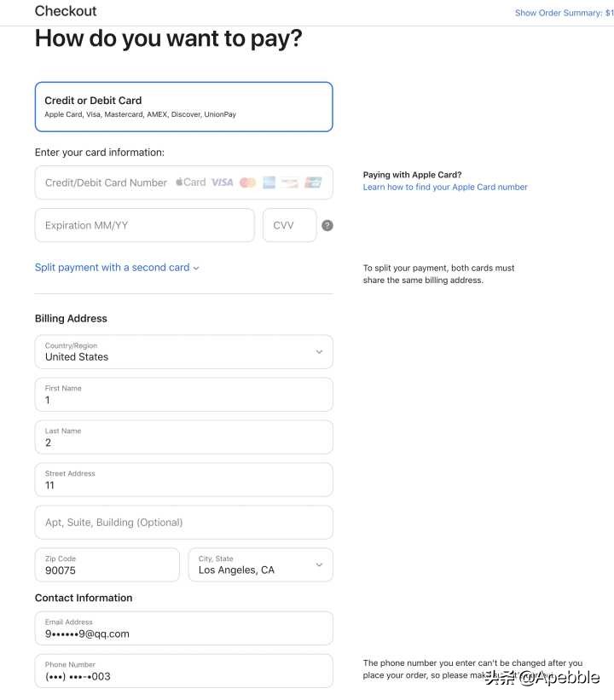Click the Visa logo icon

(x=222, y=182)
